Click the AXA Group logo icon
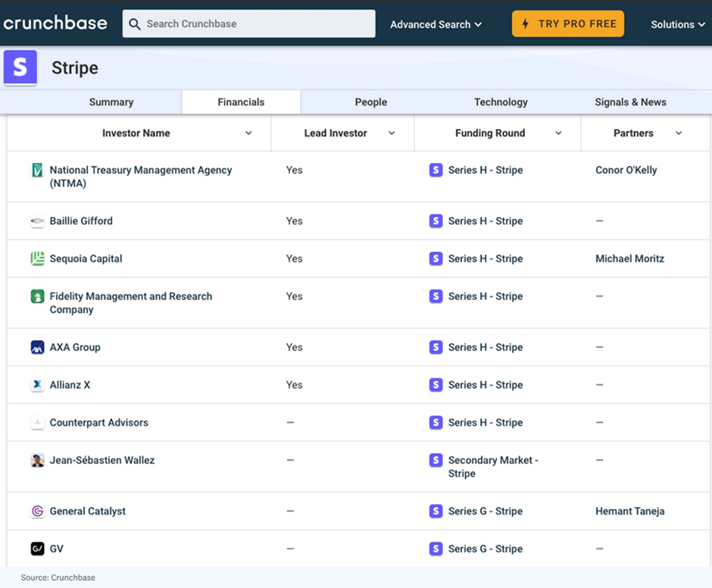Image resolution: width=712 pixels, height=588 pixels. [37, 347]
